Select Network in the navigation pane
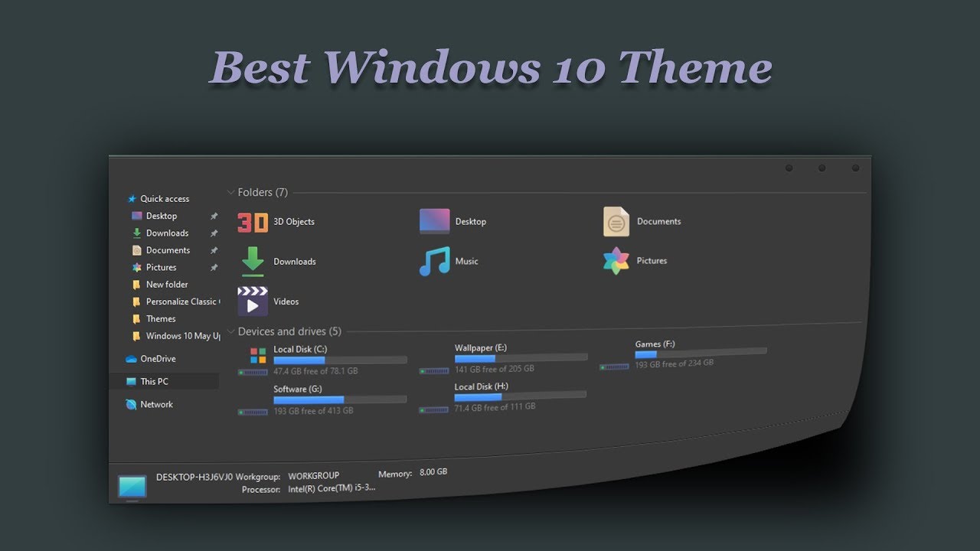Viewport: 980px width, 551px height. [156, 405]
